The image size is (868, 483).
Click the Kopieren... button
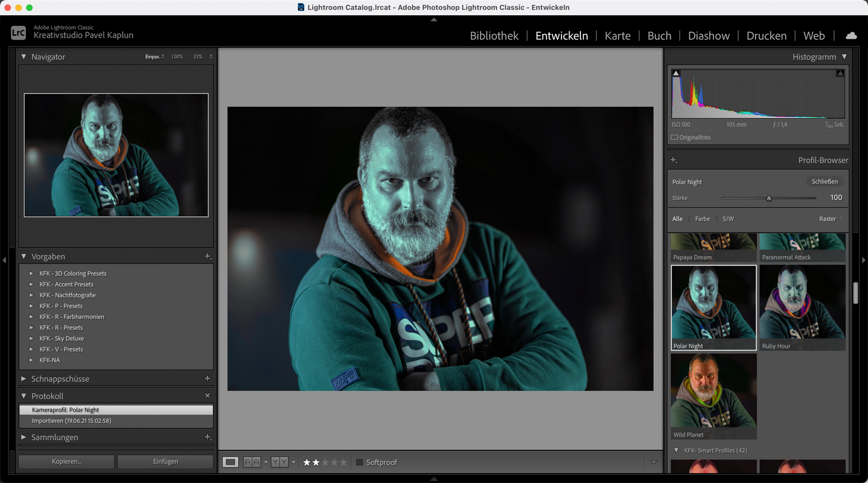point(67,461)
